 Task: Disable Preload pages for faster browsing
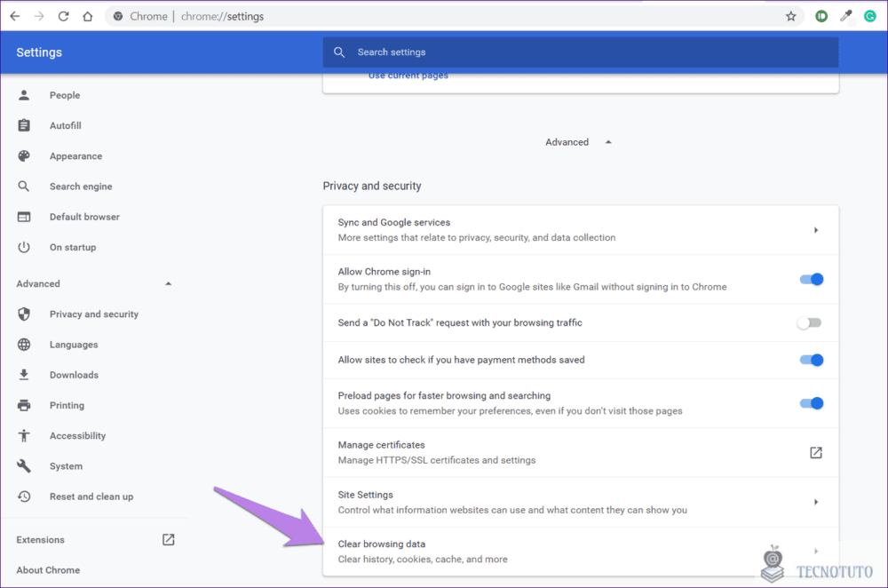(812, 403)
